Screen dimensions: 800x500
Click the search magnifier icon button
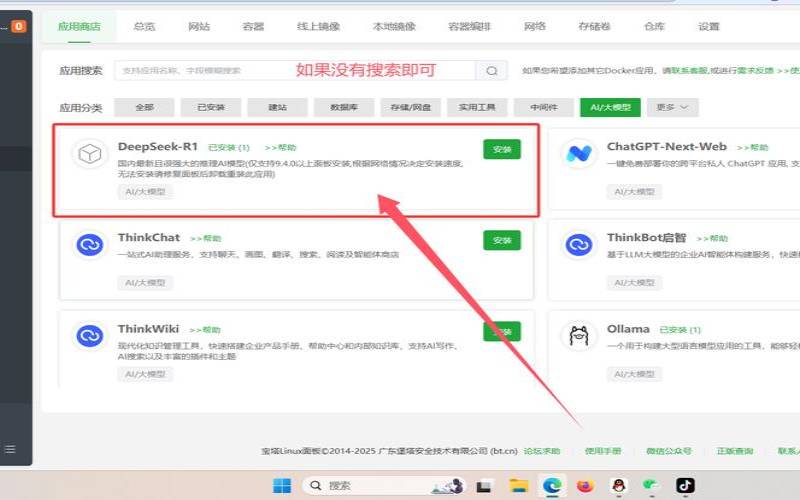tap(491, 71)
